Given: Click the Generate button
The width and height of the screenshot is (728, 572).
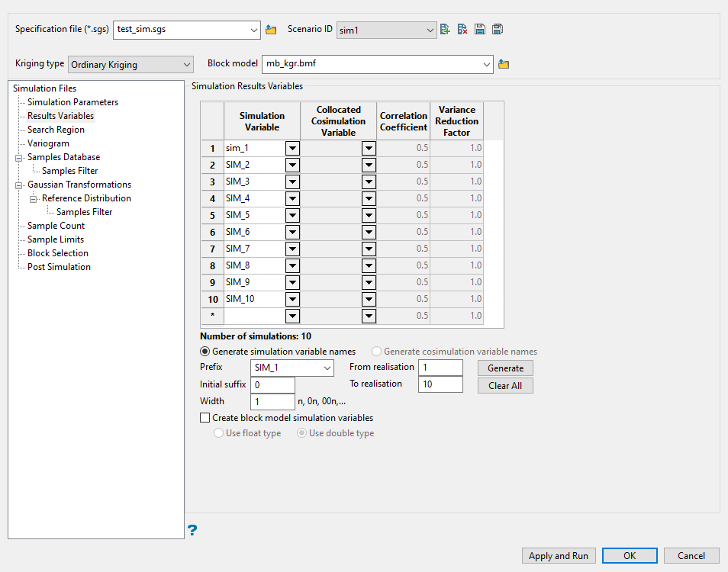Looking at the screenshot, I should pyautogui.click(x=505, y=368).
